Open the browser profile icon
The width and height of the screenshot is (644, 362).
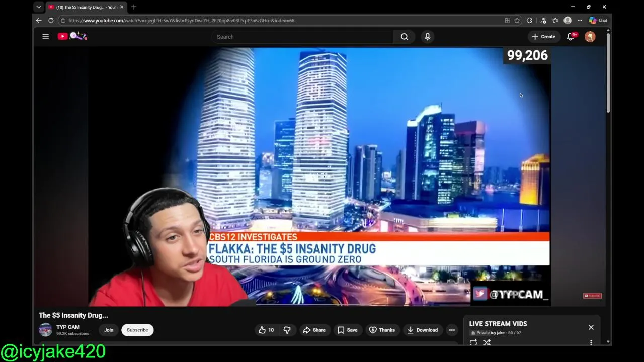coord(568,20)
